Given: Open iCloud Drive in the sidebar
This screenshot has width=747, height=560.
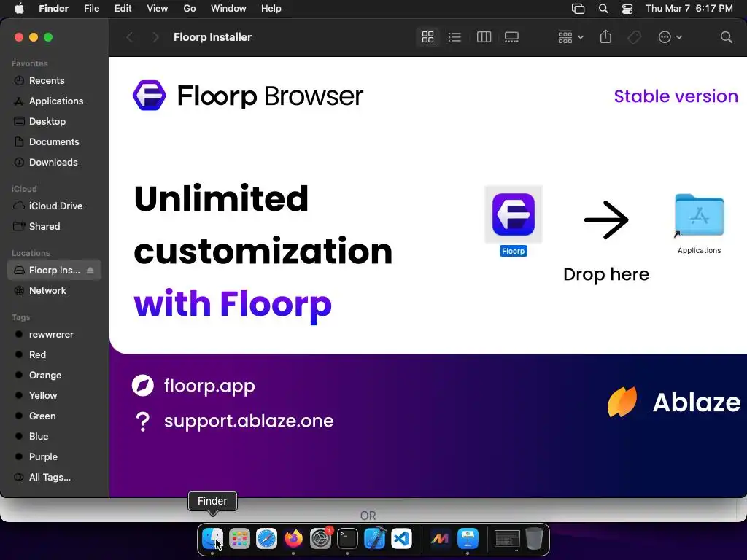Looking at the screenshot, I should click(54, 206).
